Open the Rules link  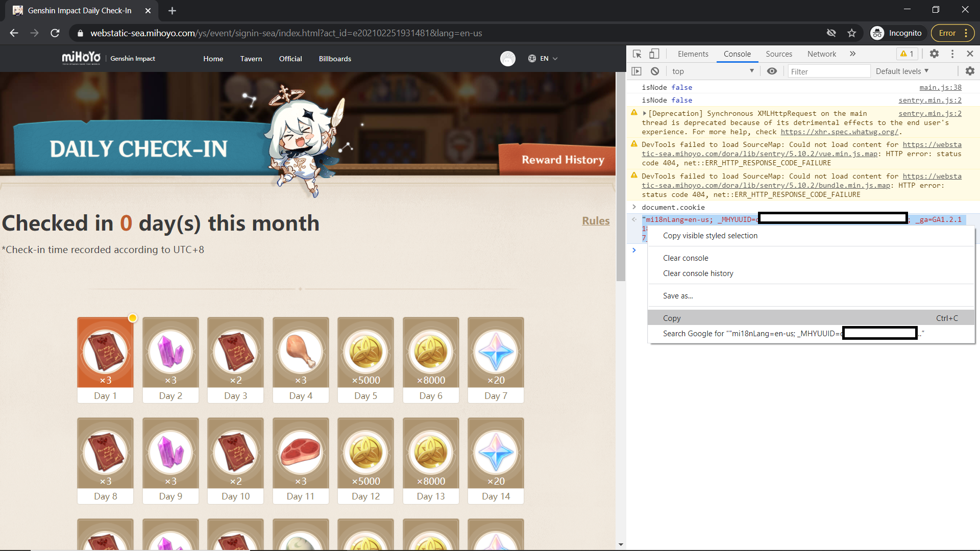pyautogui.click(x=596, y=221)
